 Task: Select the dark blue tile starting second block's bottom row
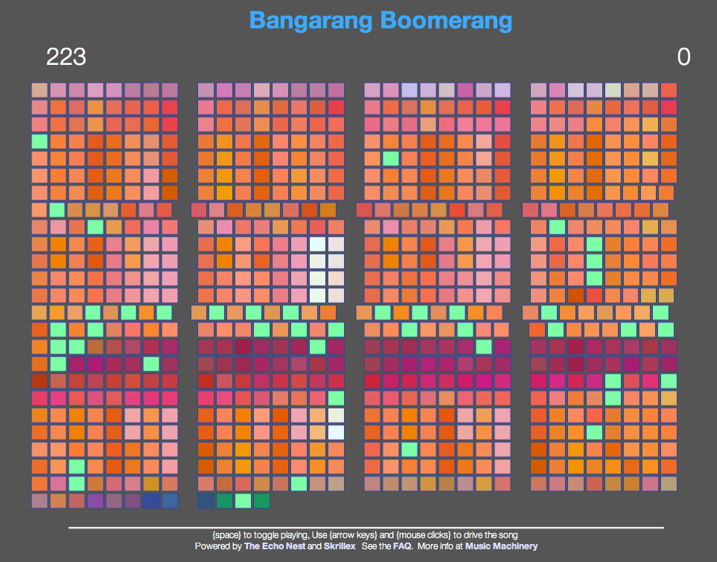(x=206, y=500)
